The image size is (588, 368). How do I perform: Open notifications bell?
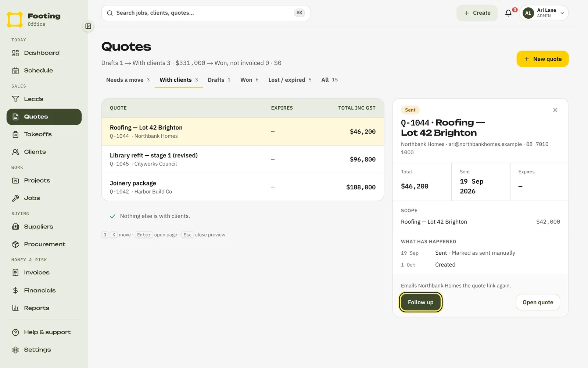coord(508,13)
